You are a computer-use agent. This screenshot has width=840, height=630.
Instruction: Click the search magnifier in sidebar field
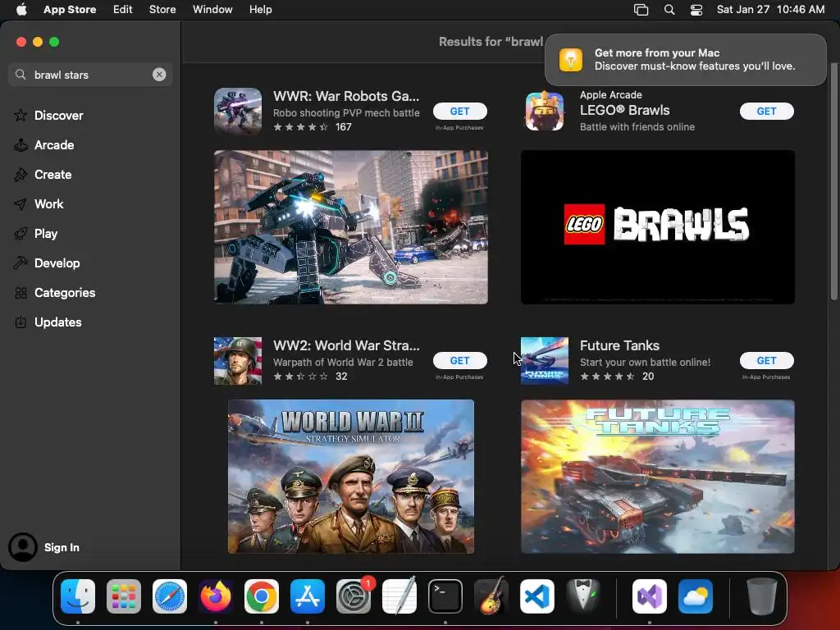(21, 75)
